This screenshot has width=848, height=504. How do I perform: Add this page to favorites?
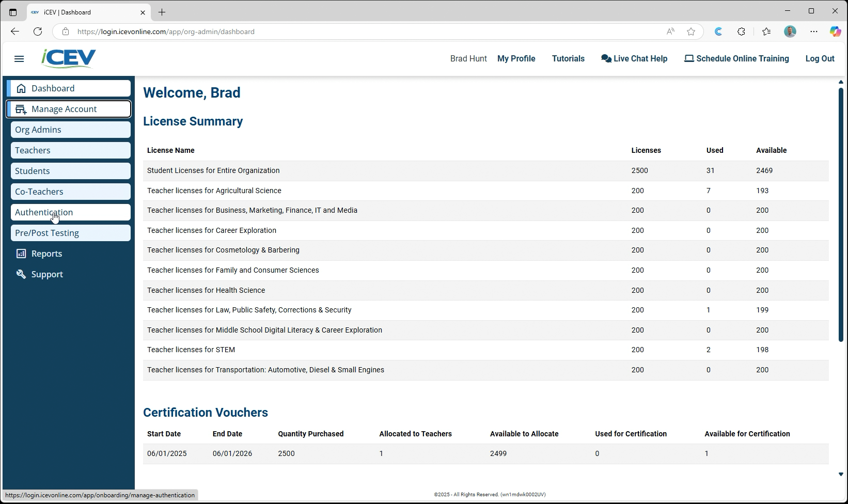click(691, 31)
